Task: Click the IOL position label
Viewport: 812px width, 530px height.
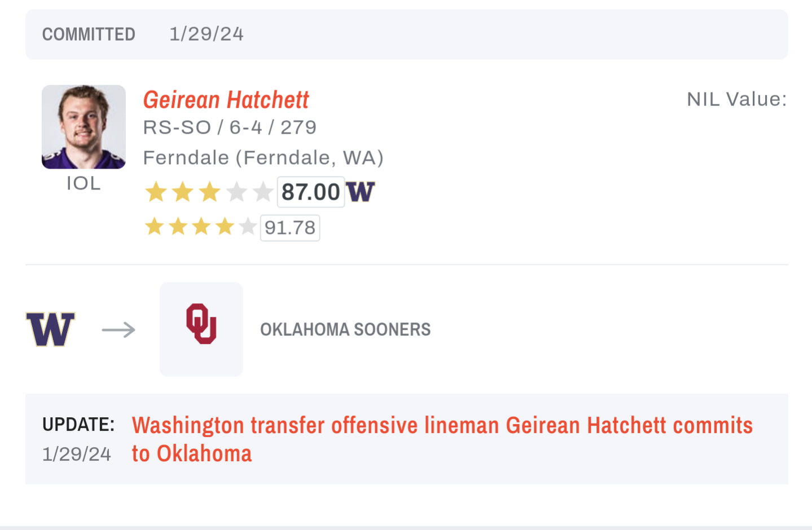Action: (84, 184)
